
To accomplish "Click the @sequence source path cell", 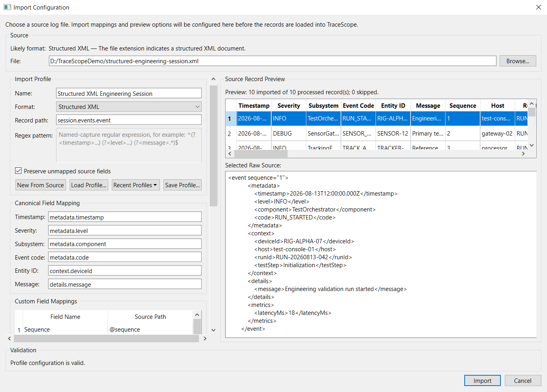I will 150,329.
